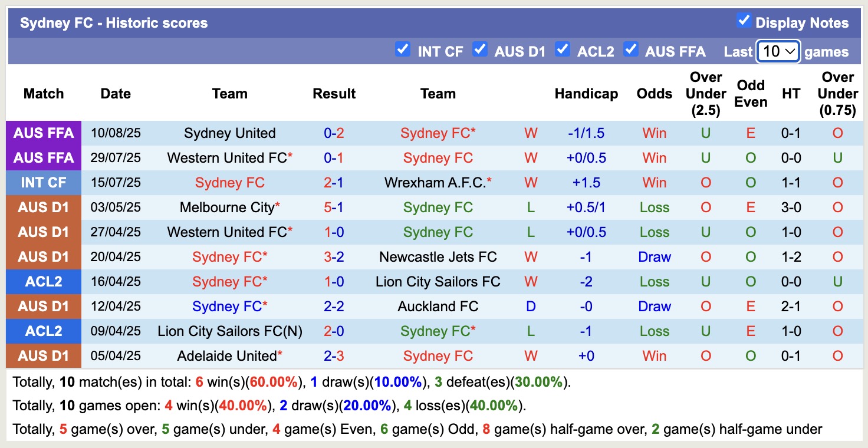Screen dimensions: 868x448
Task: Click the AUS D1 badge on the Adelaide United row
Action: tap(43, 355)
